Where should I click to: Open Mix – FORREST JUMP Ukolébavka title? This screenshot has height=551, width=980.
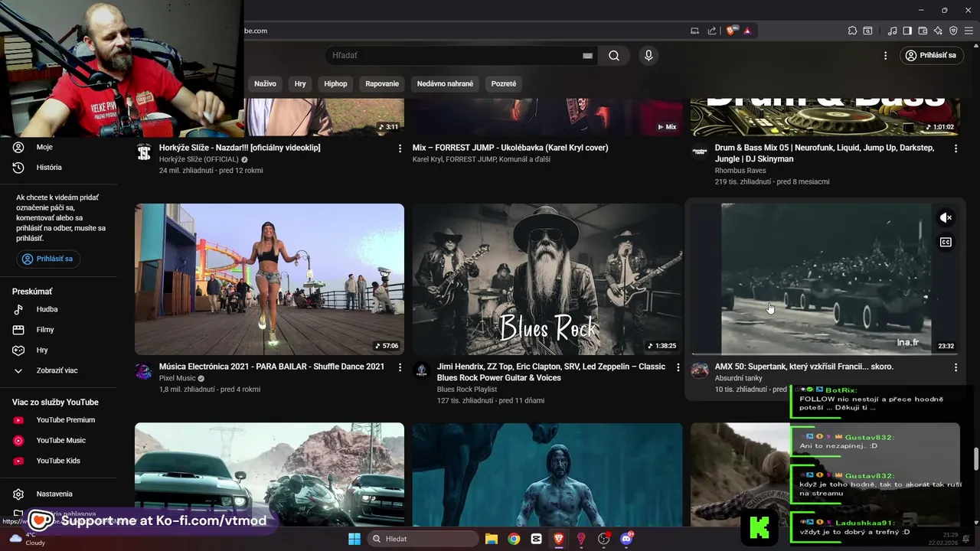[510, 148]
